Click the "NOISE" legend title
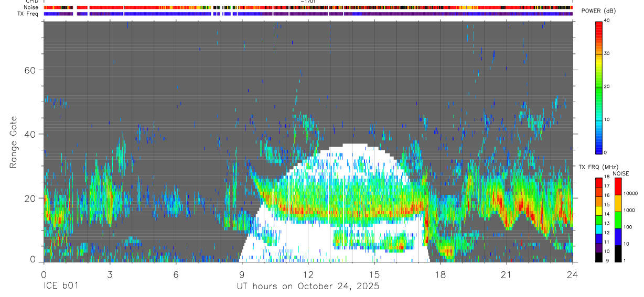644x297 pixels. [x=620, y=173]
